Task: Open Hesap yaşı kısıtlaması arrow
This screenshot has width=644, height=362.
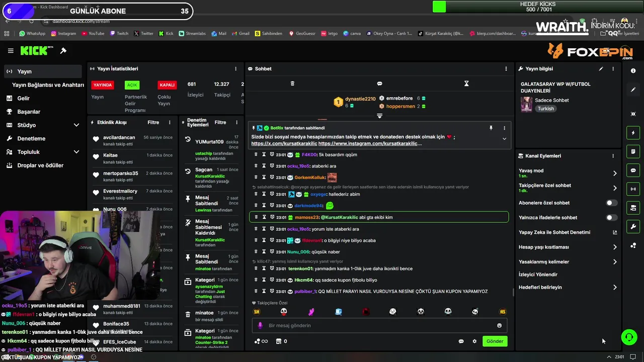Action: click(x=614, y=247)
